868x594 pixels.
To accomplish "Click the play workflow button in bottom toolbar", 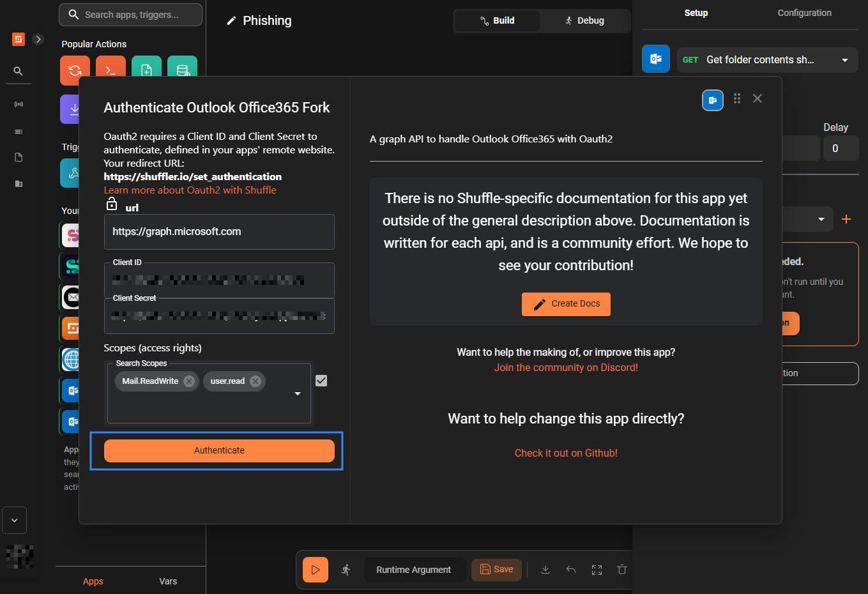I will coord(315,570).
